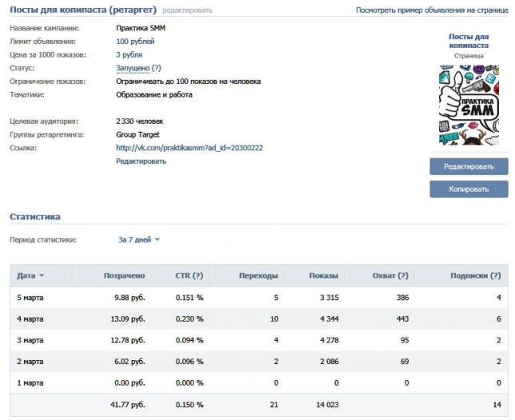Select the 3 марта date cell
Viewport: 515px width, 420px height.
(30, 341)
